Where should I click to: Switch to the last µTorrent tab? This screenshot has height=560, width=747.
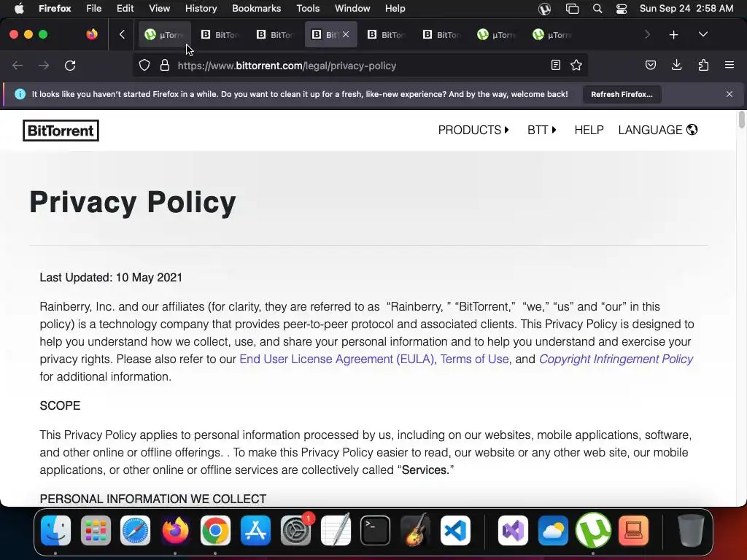click(553, 34)
